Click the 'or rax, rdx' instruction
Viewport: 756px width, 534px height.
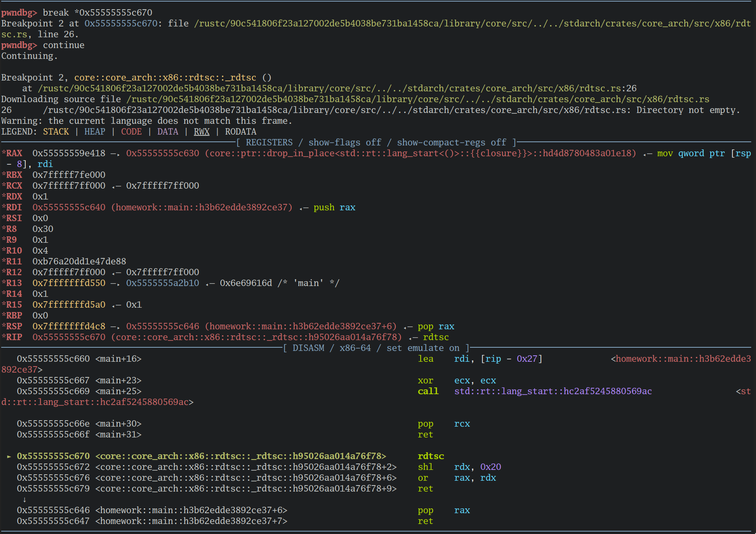click(457, 478)
